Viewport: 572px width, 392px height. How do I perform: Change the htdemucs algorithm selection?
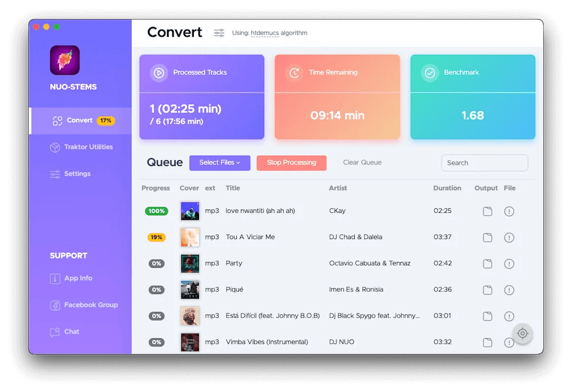(265, 33)
